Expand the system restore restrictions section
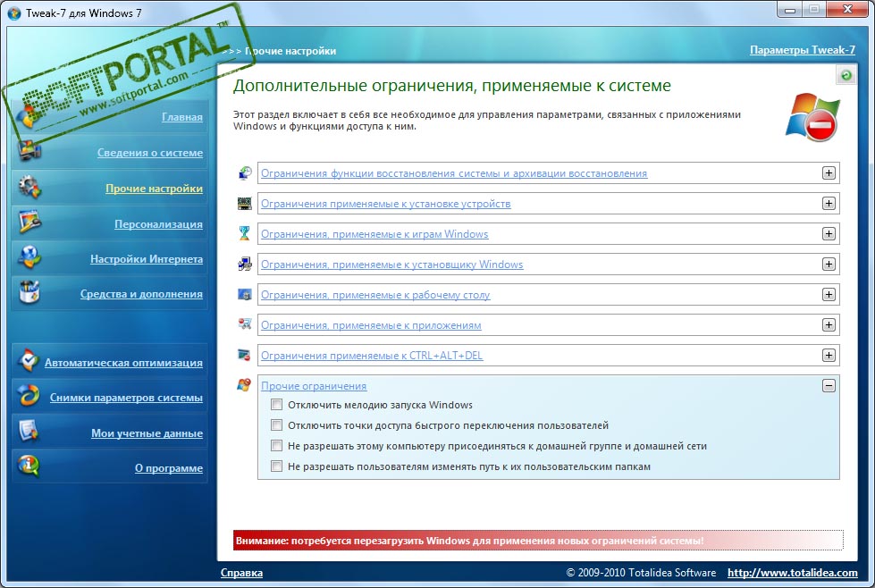The height and width of the screenshot is (588, 875). tap(829, 173)
